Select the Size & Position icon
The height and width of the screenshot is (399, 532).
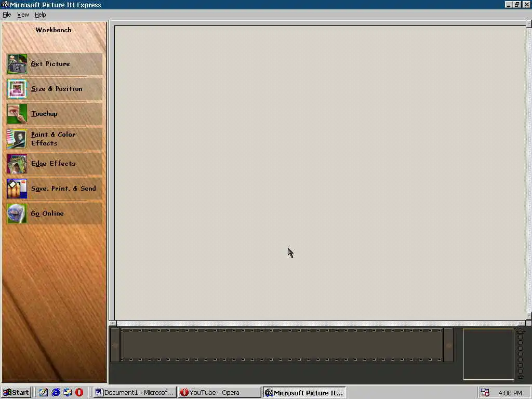17,89
